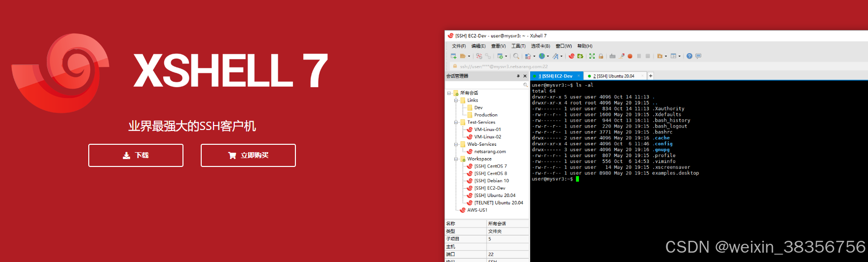The image size is (868, 262).
Task: Open the 编辑(E) menu
Action: coord(478,46)
